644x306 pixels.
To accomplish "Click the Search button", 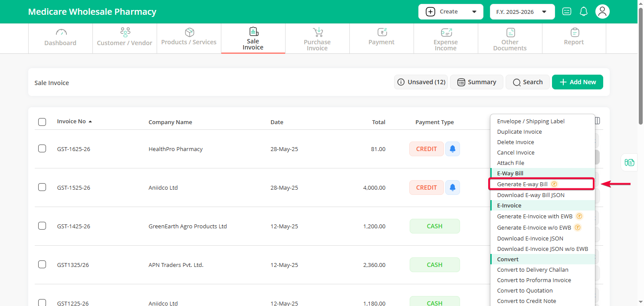I will 528,82.
